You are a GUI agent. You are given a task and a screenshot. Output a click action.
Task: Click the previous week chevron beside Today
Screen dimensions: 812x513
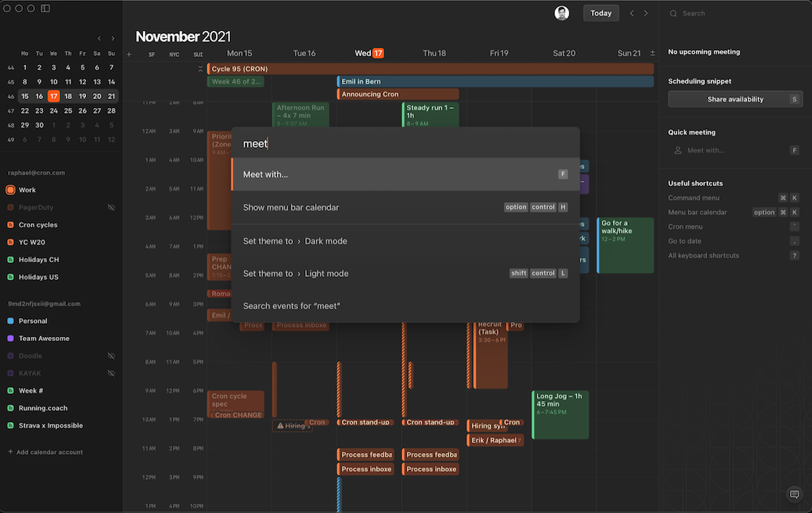[x=630, y=13]
